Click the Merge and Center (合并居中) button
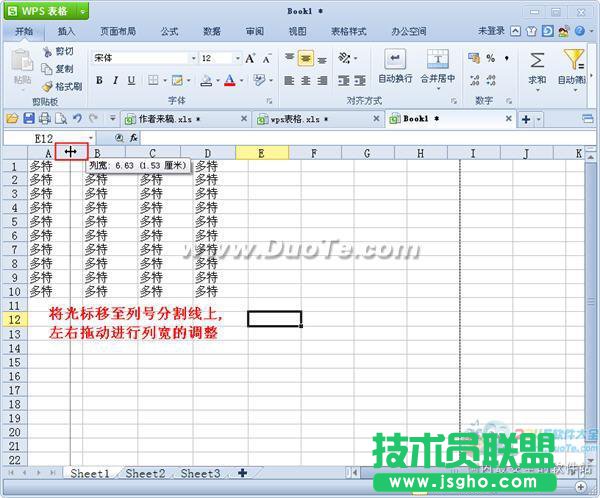This screenshot has height=498, width=600. (x=438, y=67)
